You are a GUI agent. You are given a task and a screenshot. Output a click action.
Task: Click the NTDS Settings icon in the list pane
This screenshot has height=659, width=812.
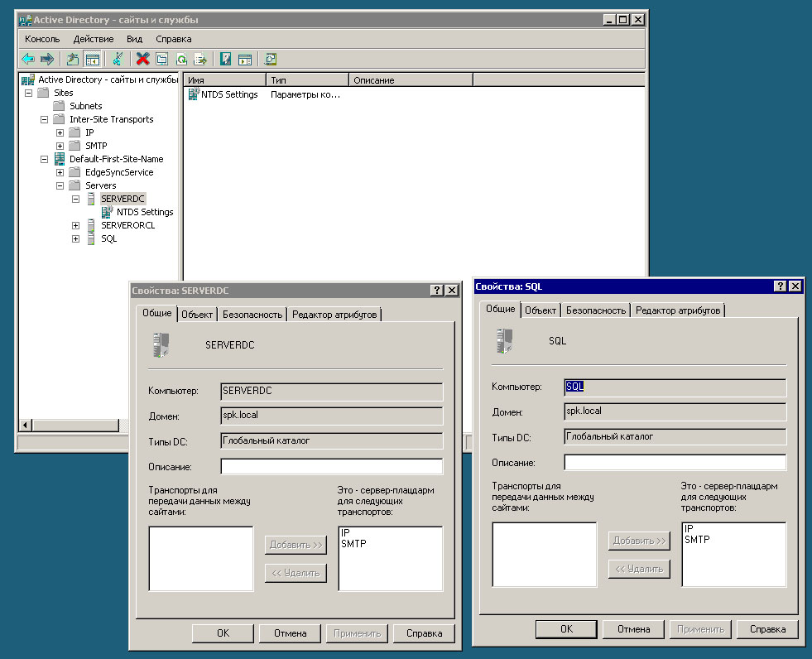pos(194,94)
